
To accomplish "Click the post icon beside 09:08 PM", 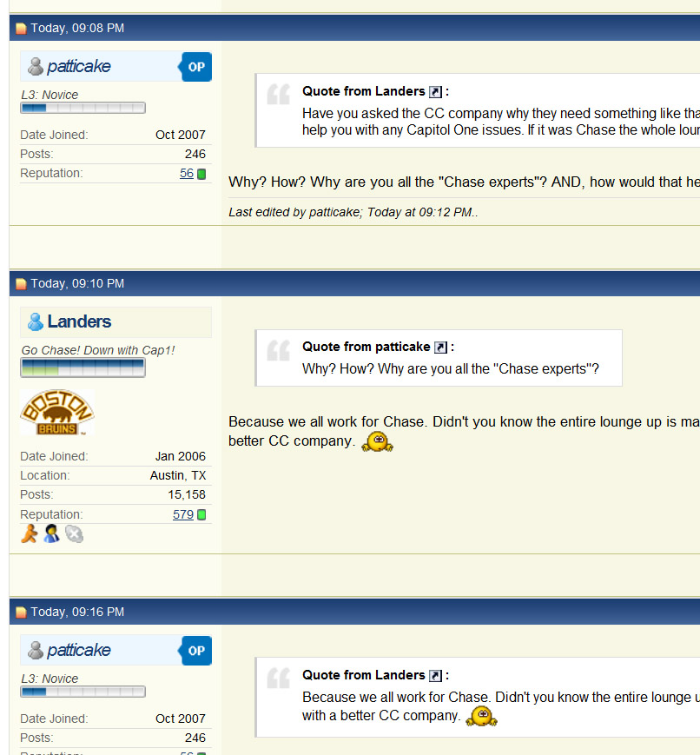I will click(21, 29).
